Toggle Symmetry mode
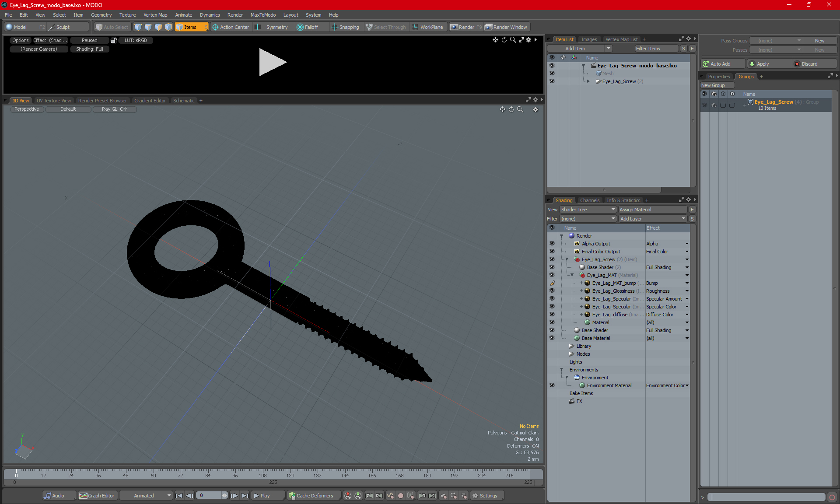The width and height of the screenshot is (840, 504). [273, 27]
